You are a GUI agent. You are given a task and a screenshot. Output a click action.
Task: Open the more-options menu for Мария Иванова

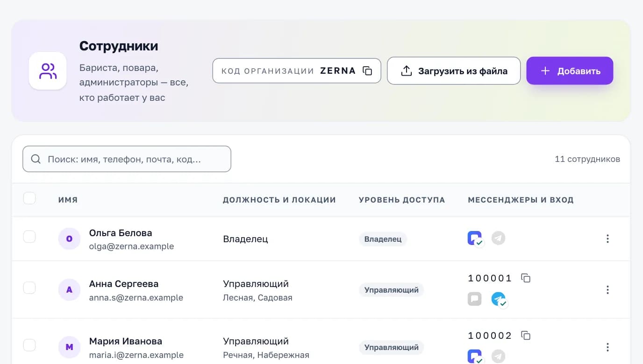(607, 347)
